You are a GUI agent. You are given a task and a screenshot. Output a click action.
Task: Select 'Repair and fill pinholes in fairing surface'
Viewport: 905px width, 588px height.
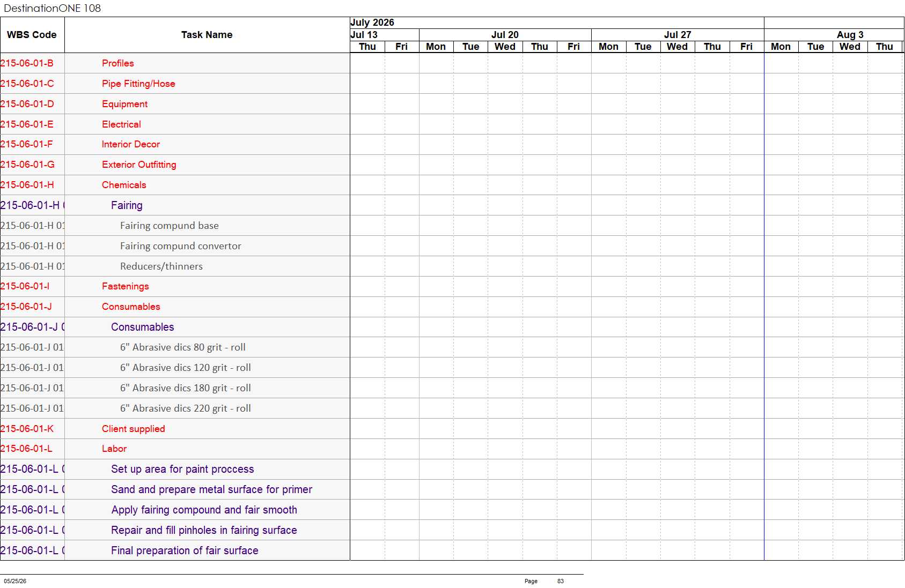pyautogui.click(x=204, y=530)
